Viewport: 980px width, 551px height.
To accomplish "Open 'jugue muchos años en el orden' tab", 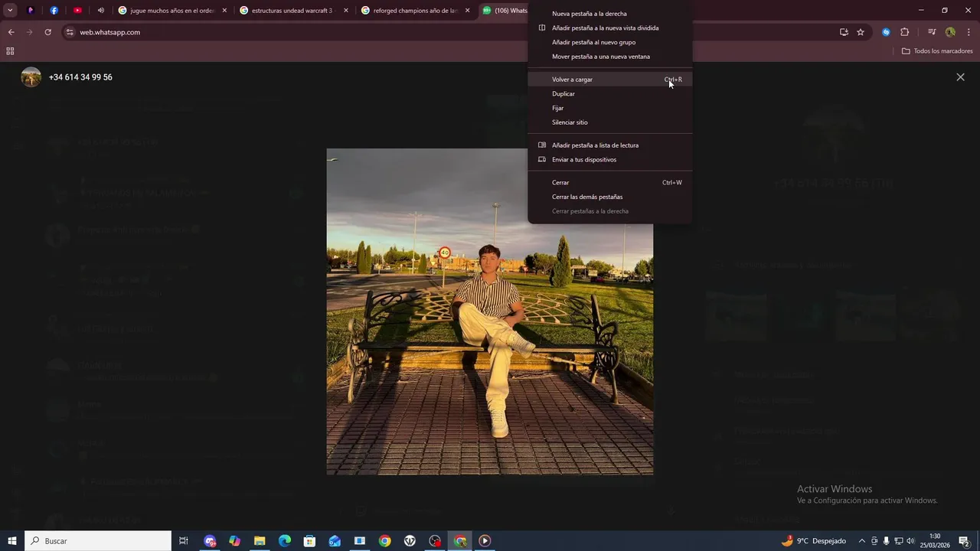I will (x=171, y=11).
